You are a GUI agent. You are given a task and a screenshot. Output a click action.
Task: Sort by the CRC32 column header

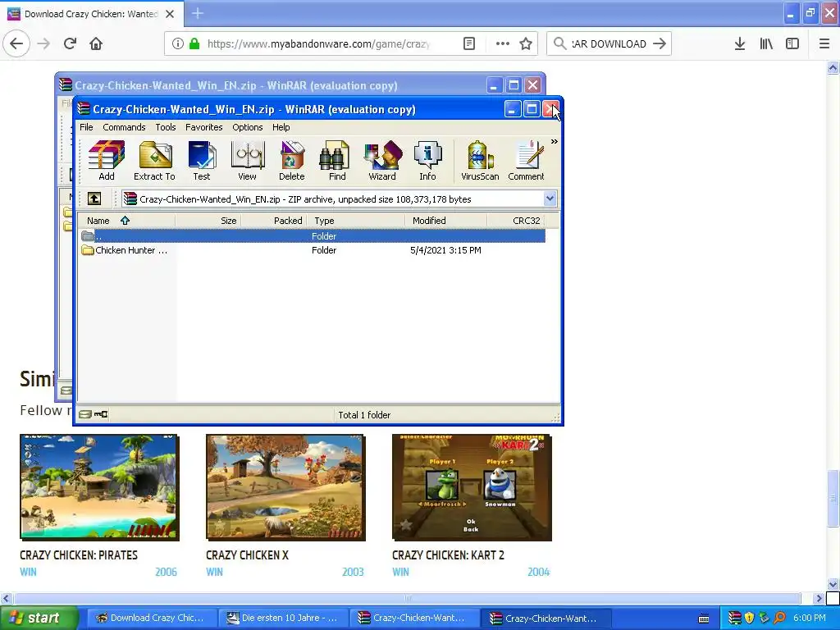pyautogui.click(x=516, y=220)
